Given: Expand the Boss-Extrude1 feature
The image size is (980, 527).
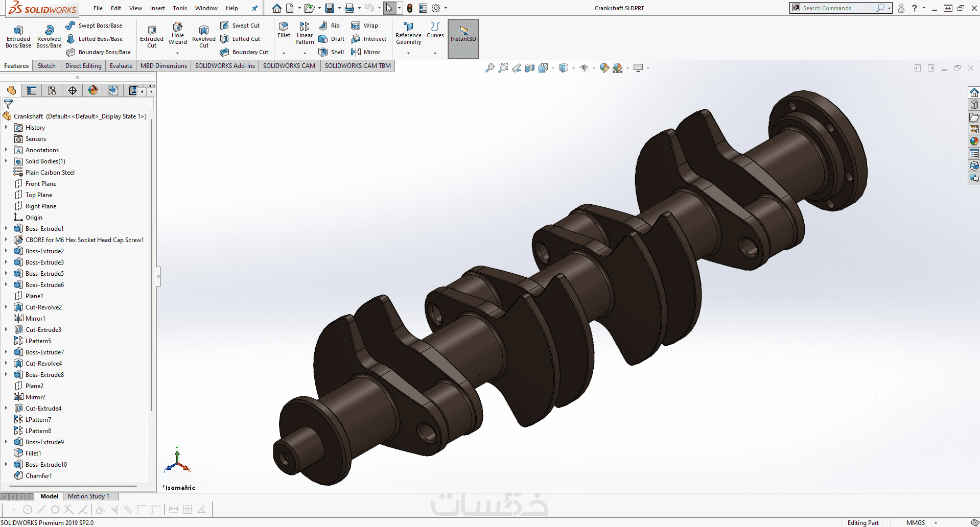Looking at the screenshot, I should 6,229.
